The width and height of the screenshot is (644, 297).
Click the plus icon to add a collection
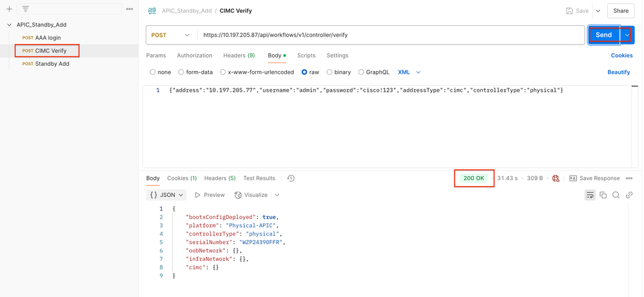pyautogui.click(x=9, y=9)
